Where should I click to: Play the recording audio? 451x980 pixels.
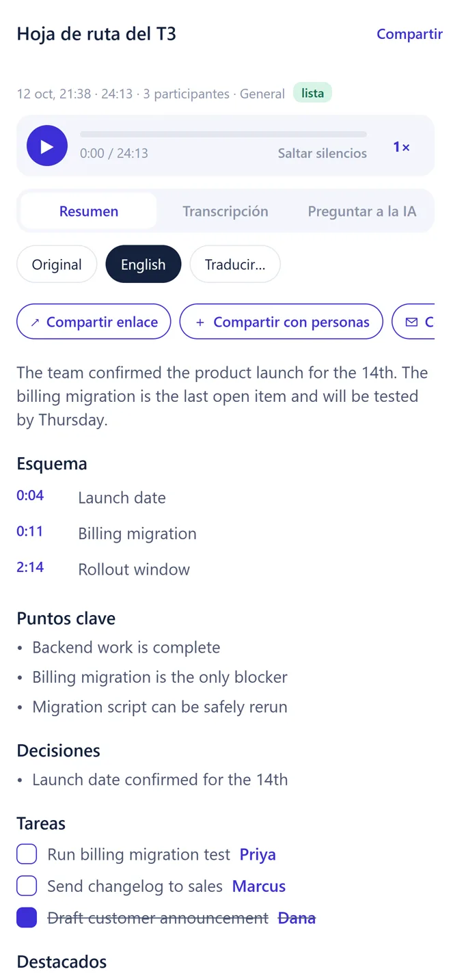pyautogui.click(x=47, y=146)
